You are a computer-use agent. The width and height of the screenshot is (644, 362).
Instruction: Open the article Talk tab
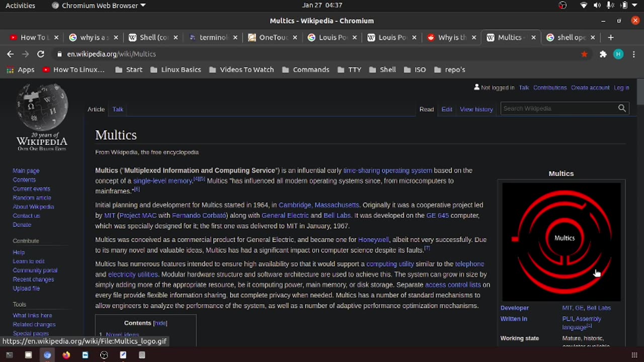point(118,109)
